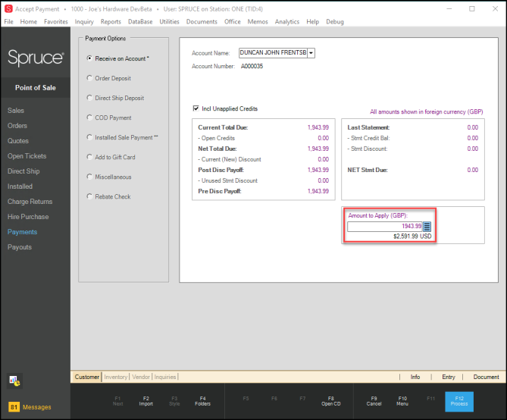This screenshot has width=507, height=420.
Task: Open the Utilities menu
Action: pyautogui.click(x=169, y=22)
